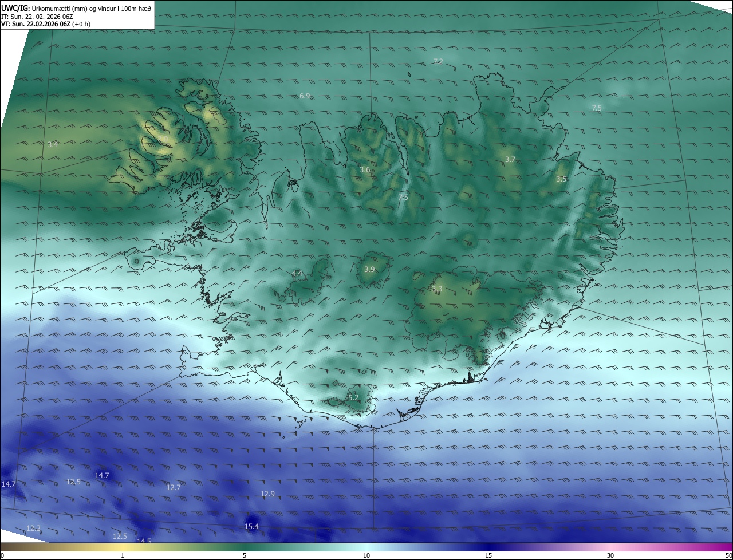The width and height of the screenshot is (733, 560).
Task: Click the 1 tick on the color scale
Action: tap(123, 555)
